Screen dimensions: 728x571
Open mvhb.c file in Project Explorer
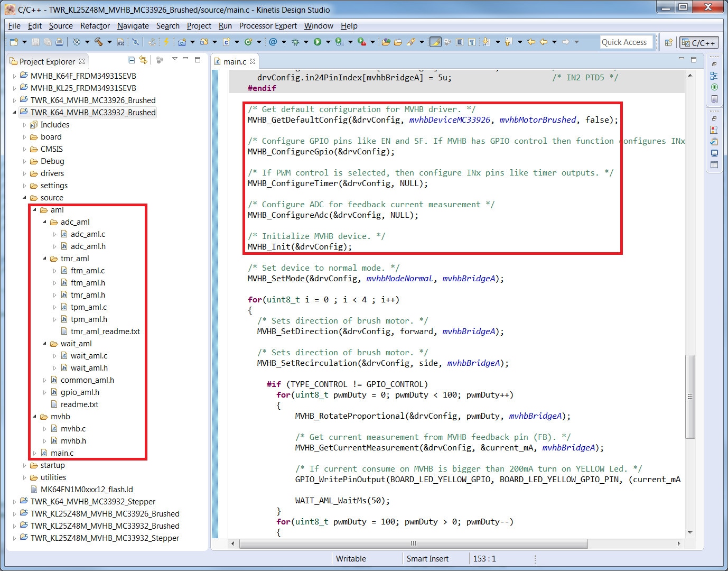point(73,429)
